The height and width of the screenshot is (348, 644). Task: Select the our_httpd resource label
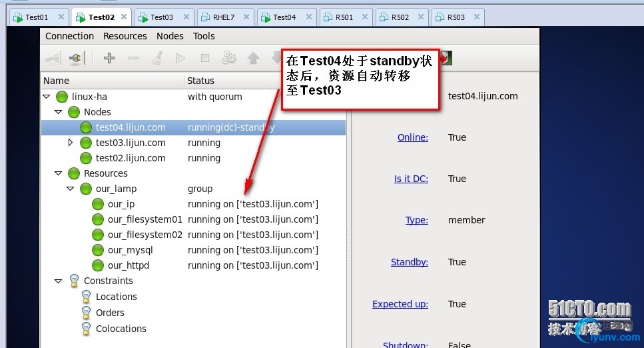coord(128,265)
